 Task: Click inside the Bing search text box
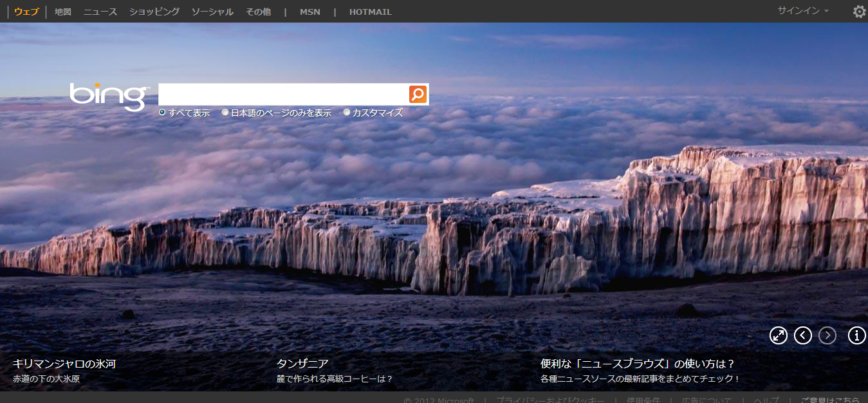pyautogui.click(x=283, y=94)
